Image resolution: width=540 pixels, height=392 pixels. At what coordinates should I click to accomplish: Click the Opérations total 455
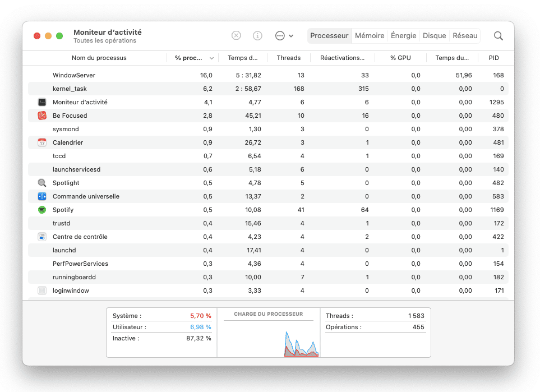pos(418,327)
